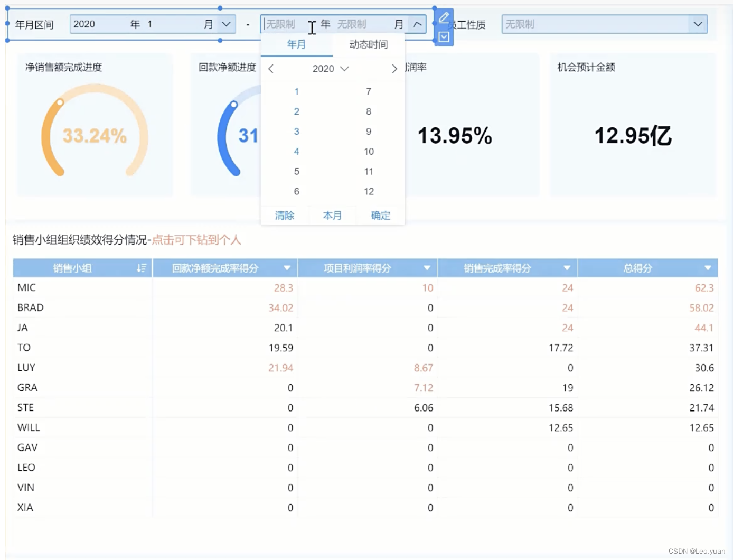This screenshot has height=560, width=733.
Task: Open filter arrow on 项目利润率得分 column
Action: click(x=427, y=268)
